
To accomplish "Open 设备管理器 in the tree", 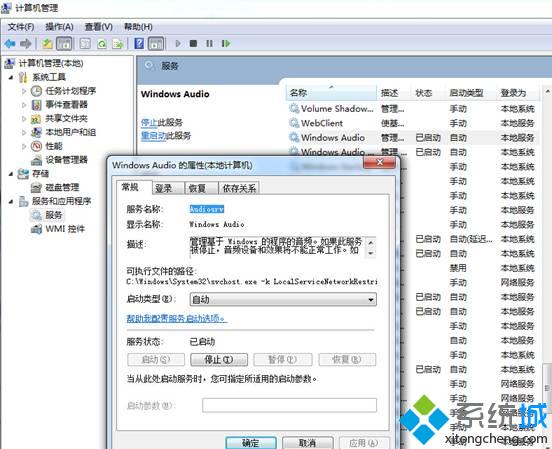I will (x=67, y=160).
